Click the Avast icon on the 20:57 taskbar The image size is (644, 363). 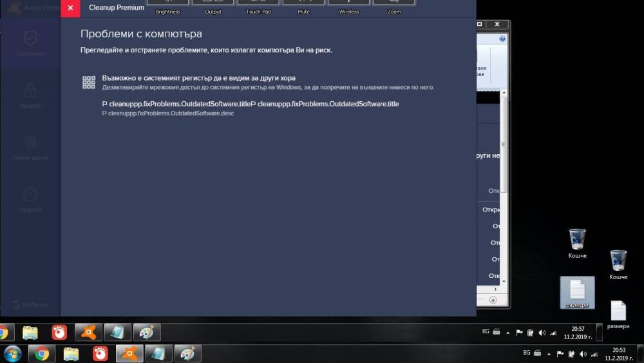pyautogui.click(x=88, y=332)
